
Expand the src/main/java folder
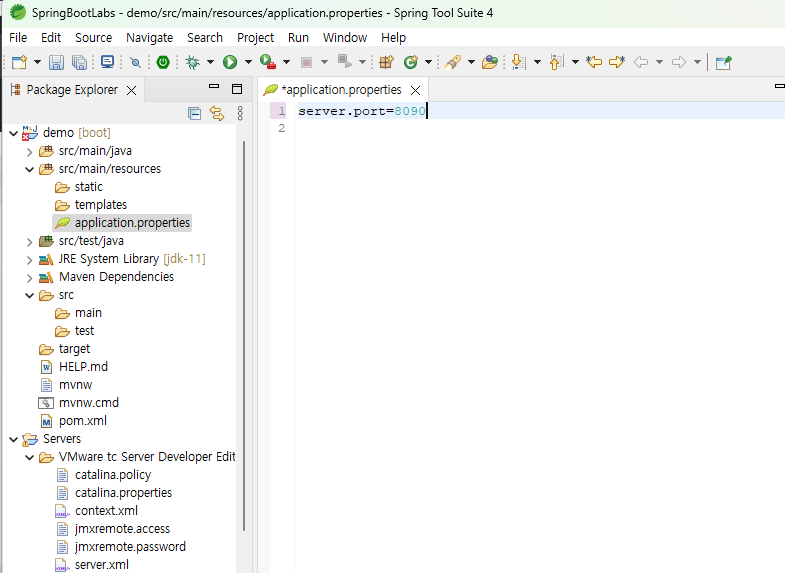point(30,152)
